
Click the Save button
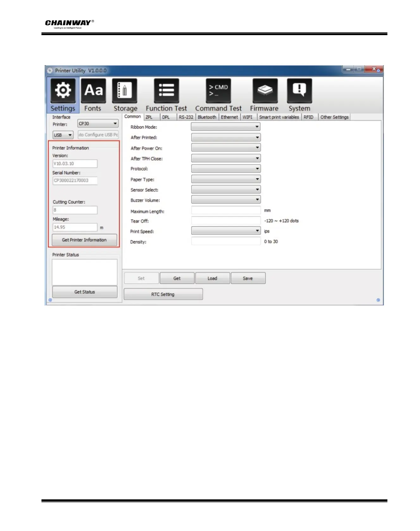click(x=248, y=278)
